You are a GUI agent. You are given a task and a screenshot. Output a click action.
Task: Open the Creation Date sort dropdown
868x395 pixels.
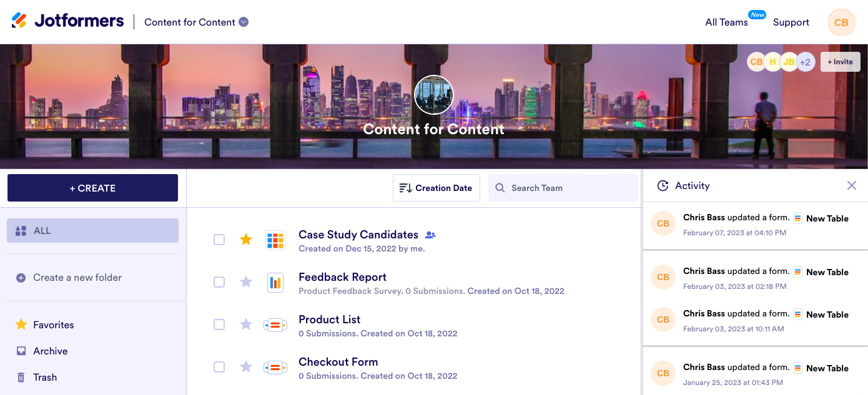coord(436,188)
